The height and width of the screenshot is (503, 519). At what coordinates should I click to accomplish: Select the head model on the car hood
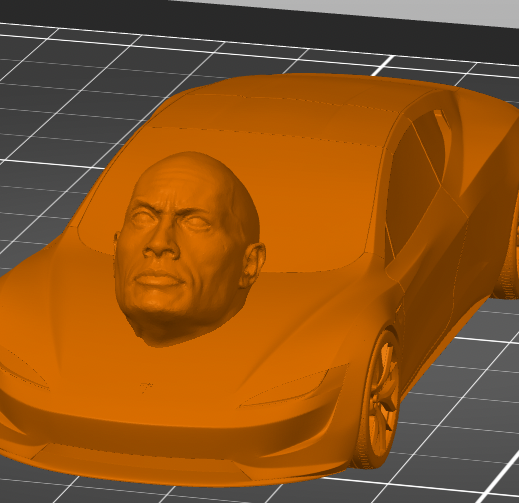click(189, 249)
